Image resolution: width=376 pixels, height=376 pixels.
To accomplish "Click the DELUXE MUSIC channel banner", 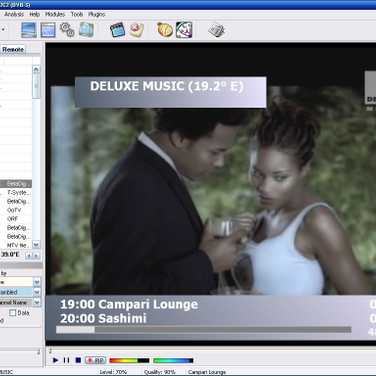I will (170, 92).
